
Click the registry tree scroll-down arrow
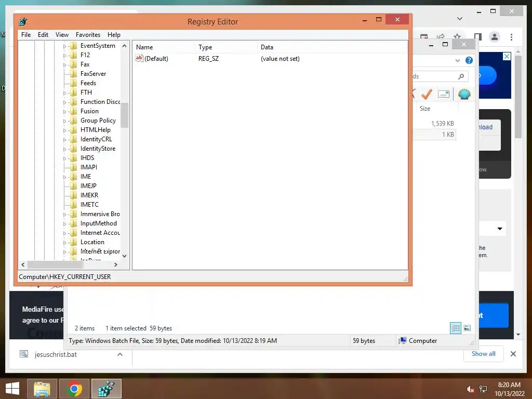(x=125, y=256)
